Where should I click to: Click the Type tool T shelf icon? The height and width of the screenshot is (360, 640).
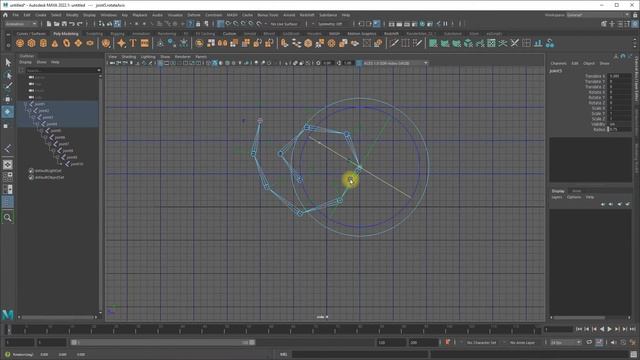[x=133, y=43]
